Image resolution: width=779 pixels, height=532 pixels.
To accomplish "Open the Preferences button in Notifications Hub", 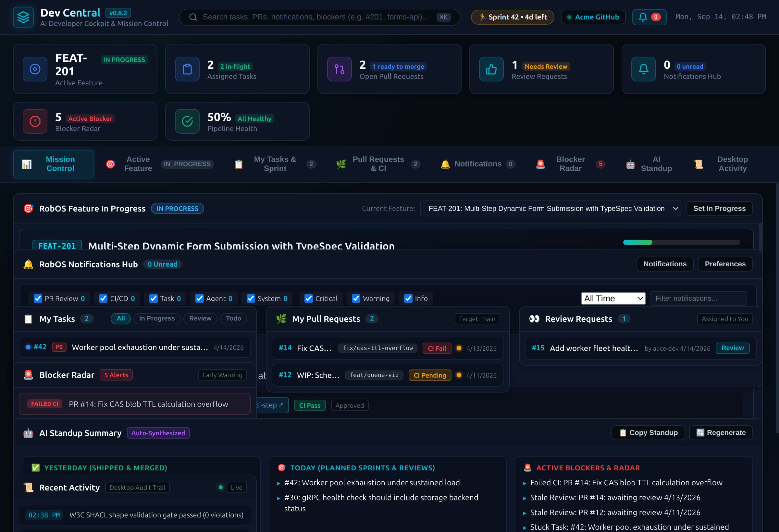I will pos(725,264).
